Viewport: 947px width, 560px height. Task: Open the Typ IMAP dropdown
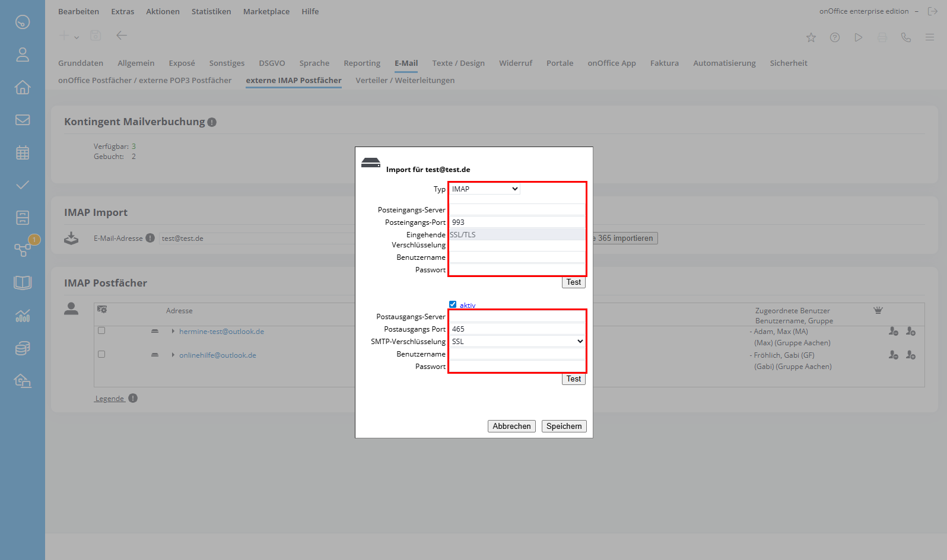pyautogui.click(x=484, y=189)
